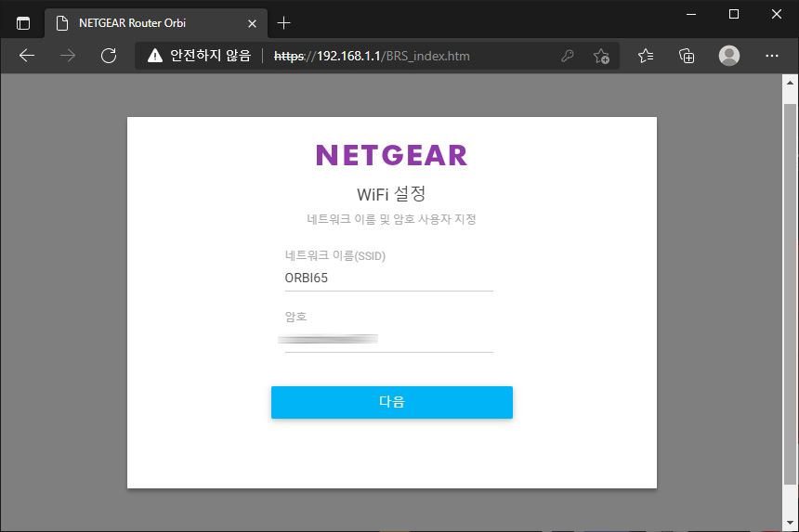This screenshot has width=799, height=532.
Task: Open the favorites list
Action: click(646, 56)
